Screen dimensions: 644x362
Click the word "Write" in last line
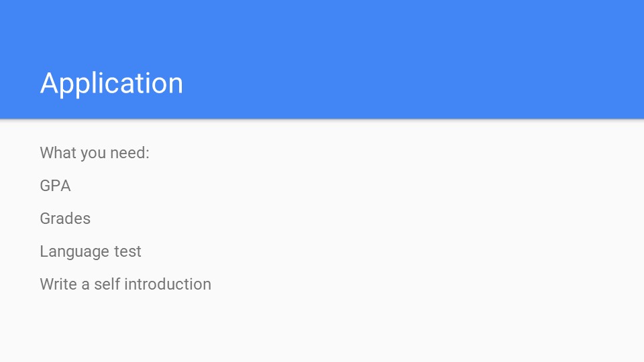click(x=58, y=284)
